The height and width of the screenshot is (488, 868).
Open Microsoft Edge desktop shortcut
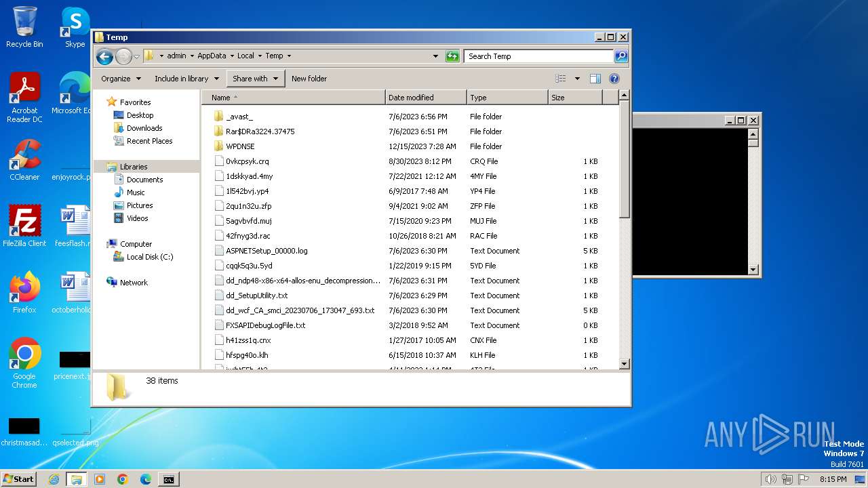coord(72,94)
